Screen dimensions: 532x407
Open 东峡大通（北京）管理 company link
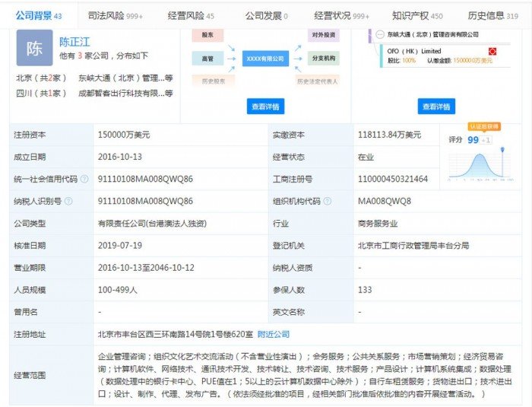pyautogui.click(x=125, y=78)
